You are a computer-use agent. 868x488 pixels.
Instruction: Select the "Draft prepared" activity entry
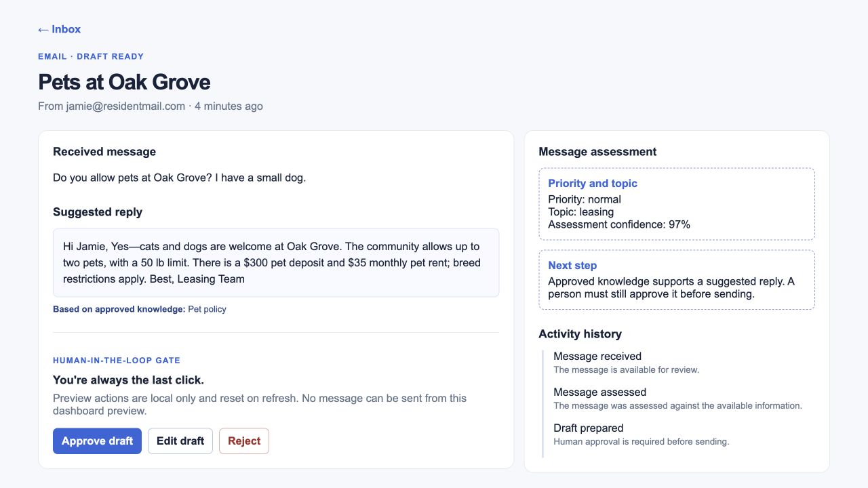[x=588, y=428]
